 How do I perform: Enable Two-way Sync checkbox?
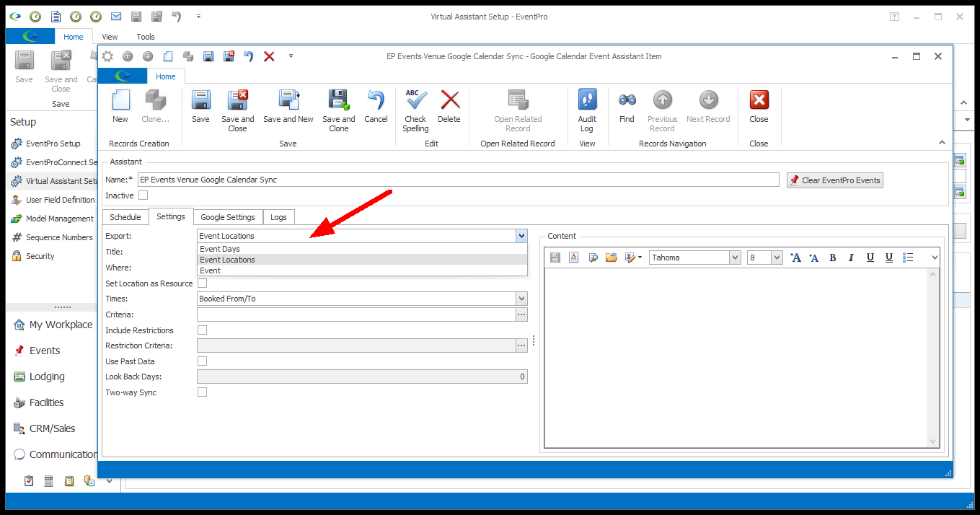202,392
